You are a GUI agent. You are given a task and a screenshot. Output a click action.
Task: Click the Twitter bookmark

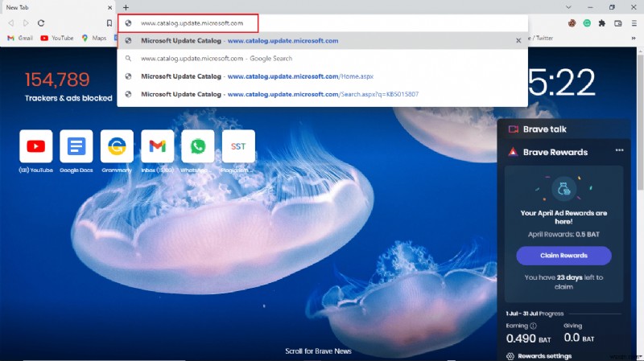click(x=541, y=38)
